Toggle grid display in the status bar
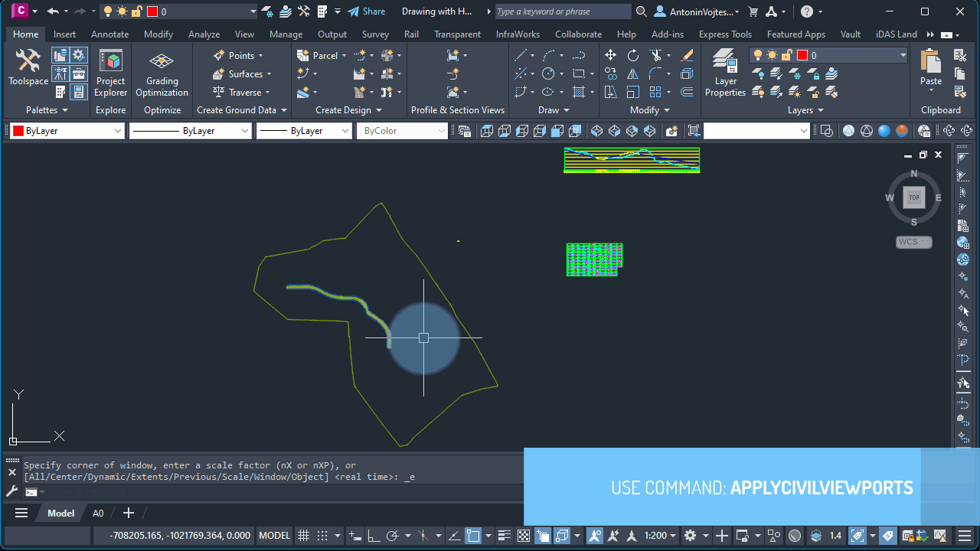This screenshot has height=551, width=980. (x=303, y=535)
